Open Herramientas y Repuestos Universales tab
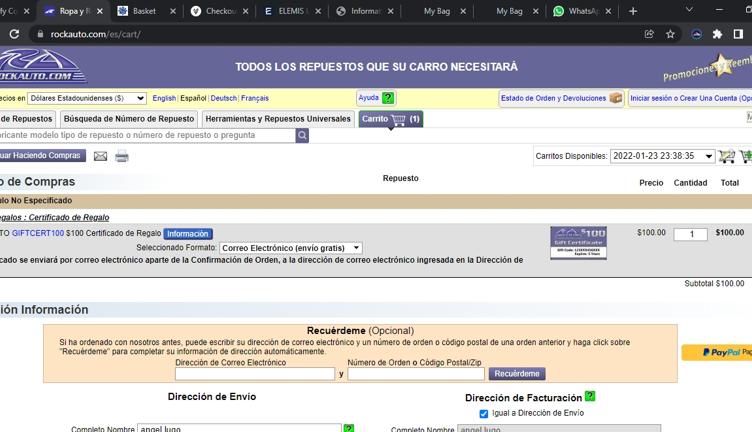Screen dimensions: 752x432 tap(278, 118)
